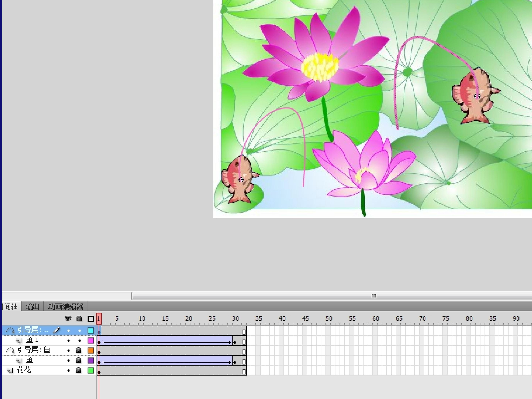Click the green outline color swatch of 荷花
The height and width of the screenshot is (399, 532).
(91, 370)
